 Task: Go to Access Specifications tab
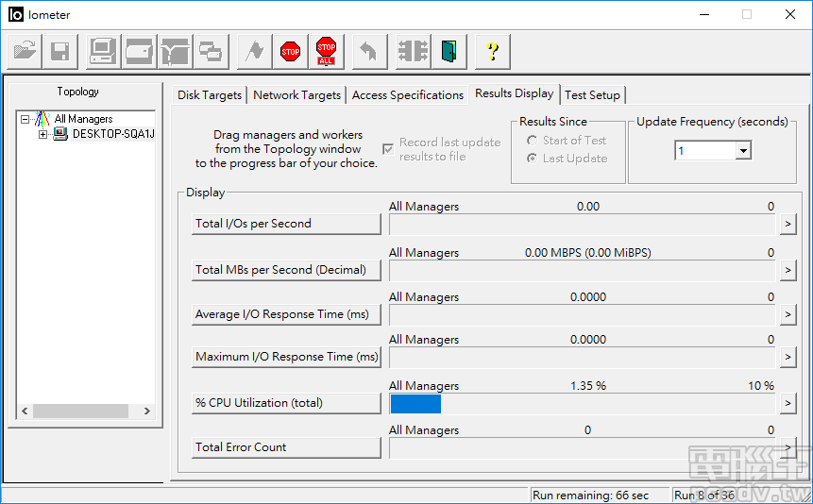coord(408,95)
